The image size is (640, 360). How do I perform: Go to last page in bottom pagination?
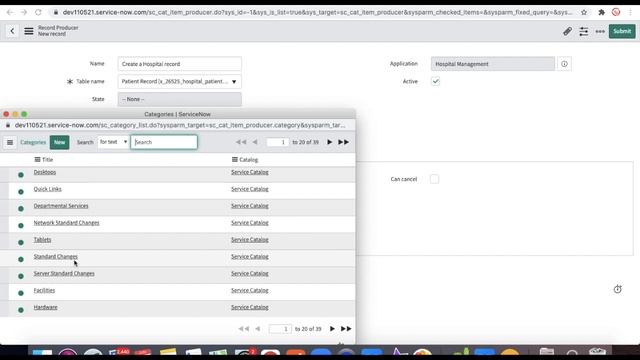[x=346, y=329]
